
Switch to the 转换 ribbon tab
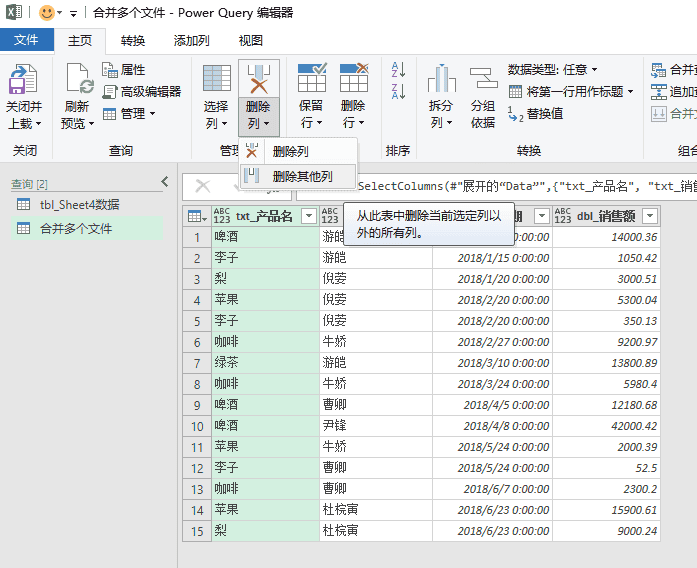pos(133,40)
